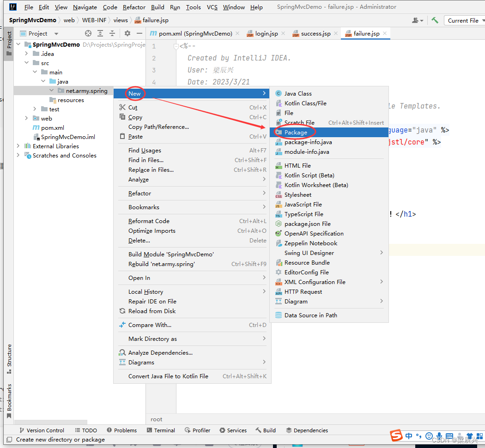The height and width of the screenshot is (448, 485).
Task: Expand the .idea folder
Action: click(27, 54)
